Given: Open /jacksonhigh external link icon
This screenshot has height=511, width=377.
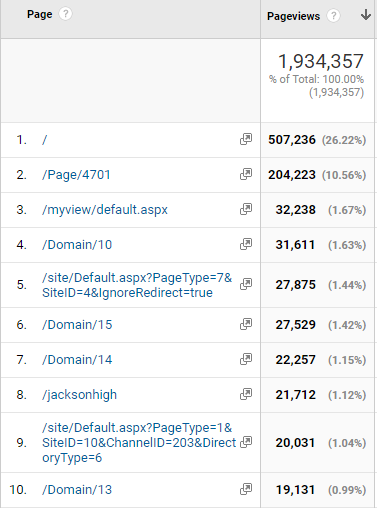Looking at the screenshot, I should (x=246, y=394).
